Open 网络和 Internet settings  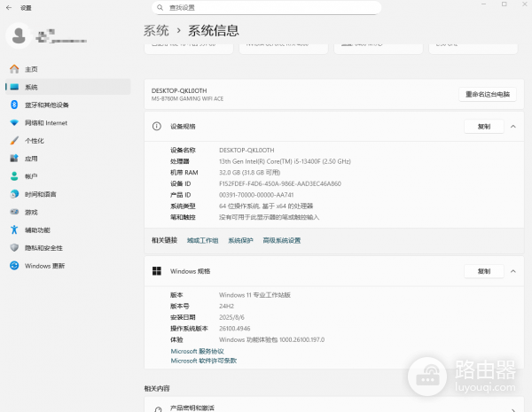click(68, 123)
